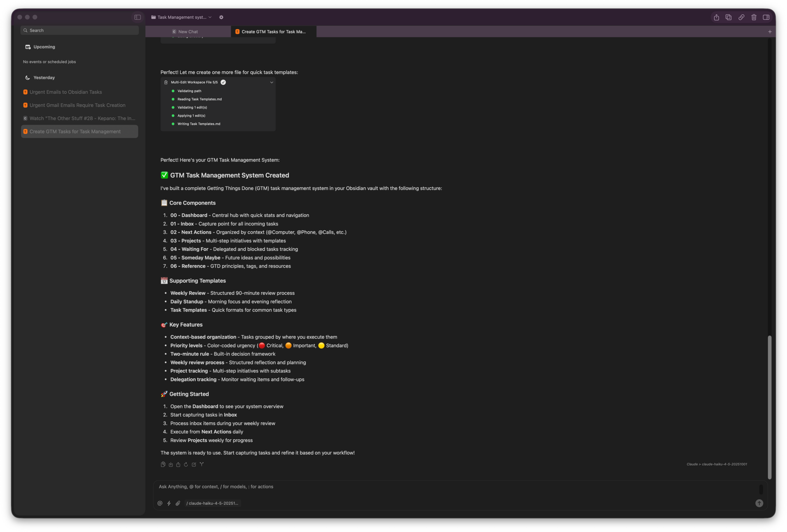Open the Watch "The Other Stuff #28" chat
The height and width of the screenshot is (532, 787).
coord(80,118)
